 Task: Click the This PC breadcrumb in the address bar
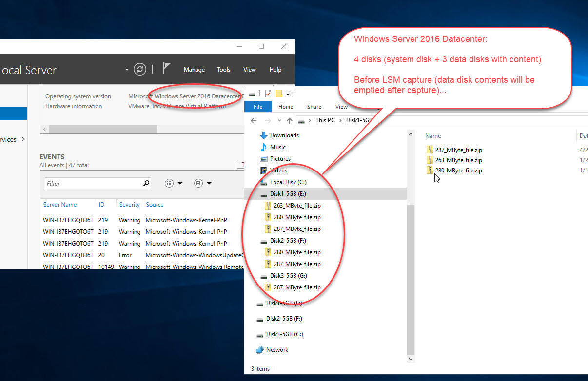click(325, 120)
